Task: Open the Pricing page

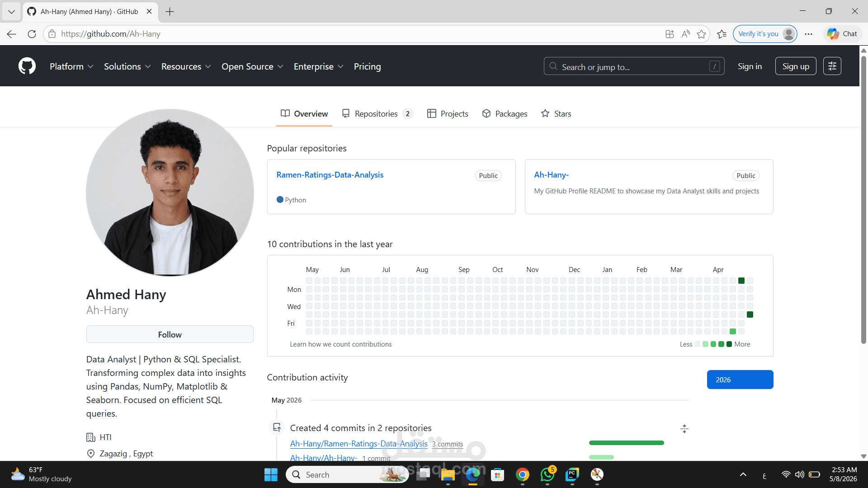Action: coord(367,66)
